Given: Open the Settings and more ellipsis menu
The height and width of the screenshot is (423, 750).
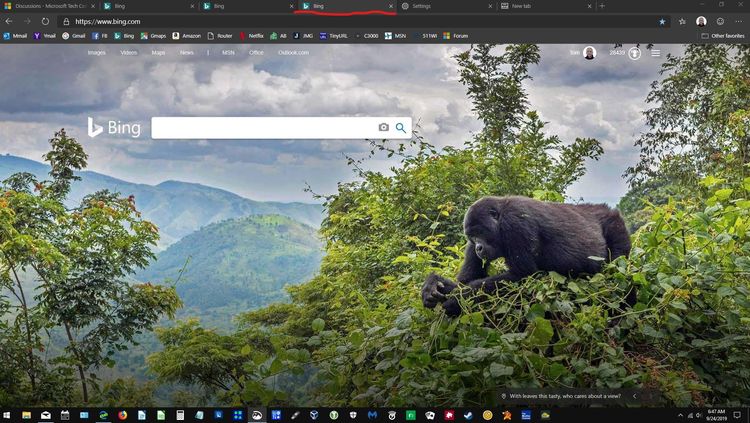Looking at the screenshot, I should click(x=739, y=22).
